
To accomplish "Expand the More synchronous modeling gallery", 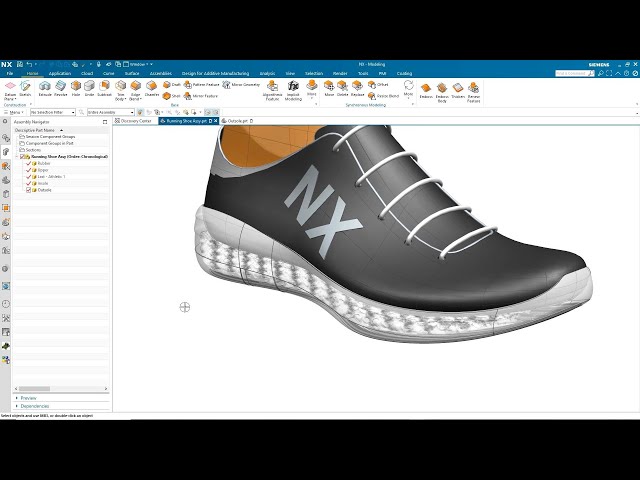I will coord(408,89).
